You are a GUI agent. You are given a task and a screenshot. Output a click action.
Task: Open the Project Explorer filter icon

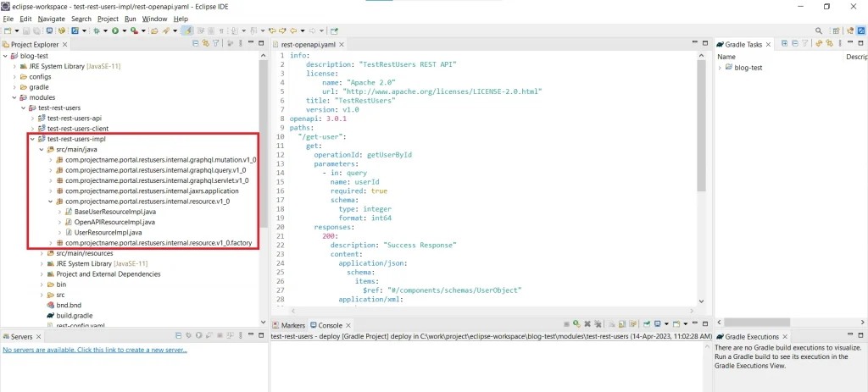pos(216,44)
